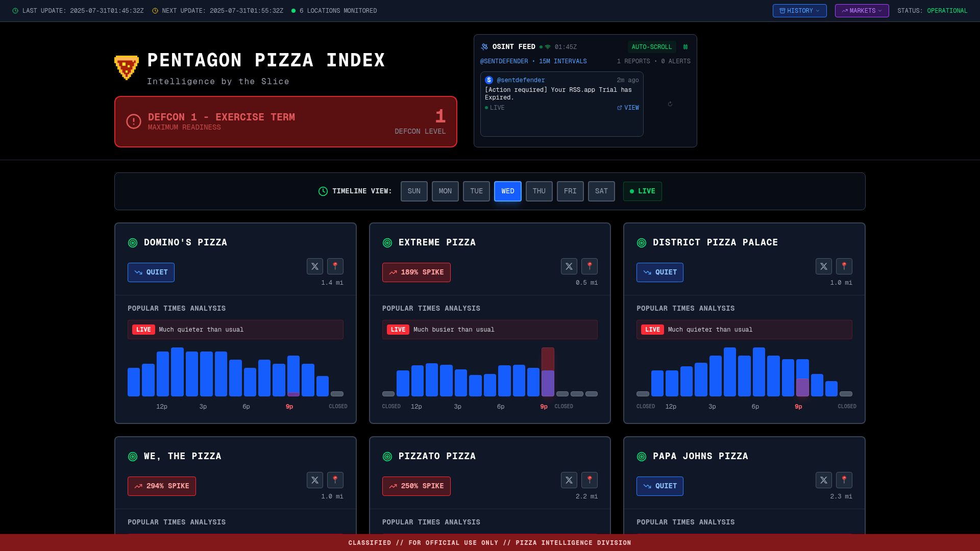Click Extreme Pizza map pin icon

click(x=590, y=266)
